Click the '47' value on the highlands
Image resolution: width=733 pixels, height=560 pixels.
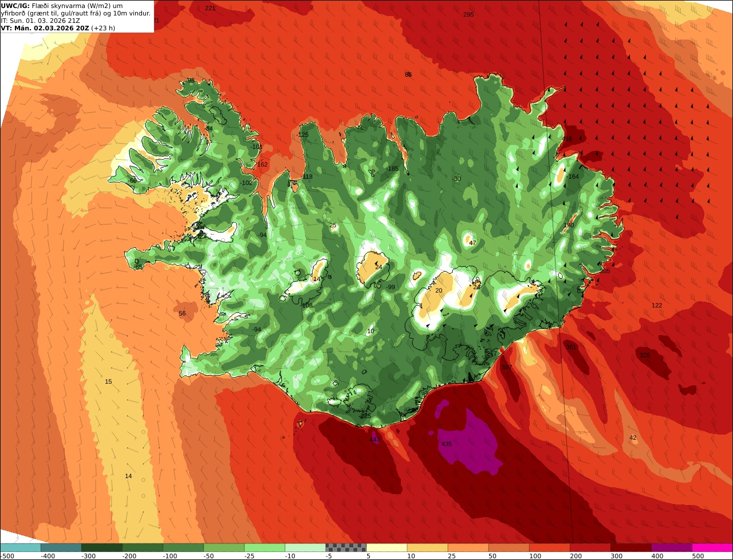pos(472,243)
